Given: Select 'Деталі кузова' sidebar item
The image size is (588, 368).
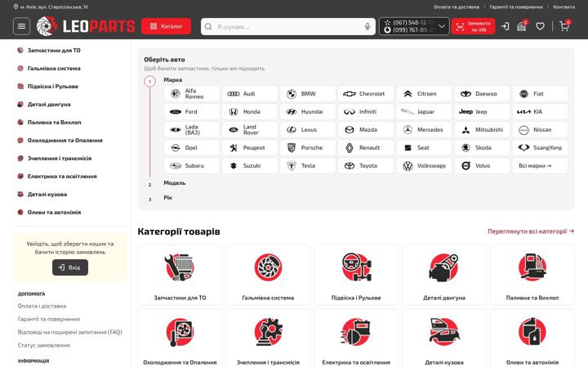Looking at the screenshot, I should click(47, 195).
